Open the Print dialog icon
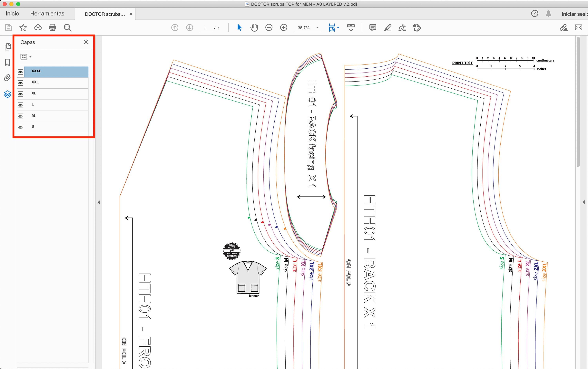The width and height of the screenshot is (588, 369). click(53, 28)
